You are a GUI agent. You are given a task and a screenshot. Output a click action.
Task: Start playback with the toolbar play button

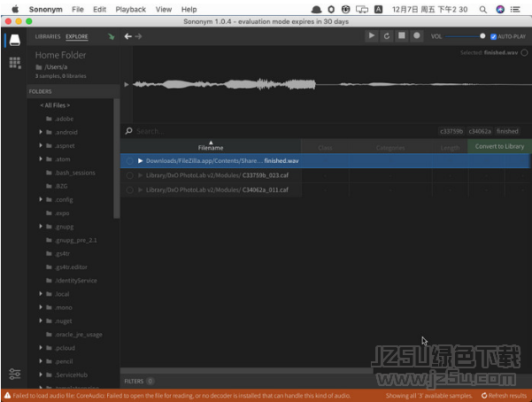pyautogui.click(x=372, y=35)
